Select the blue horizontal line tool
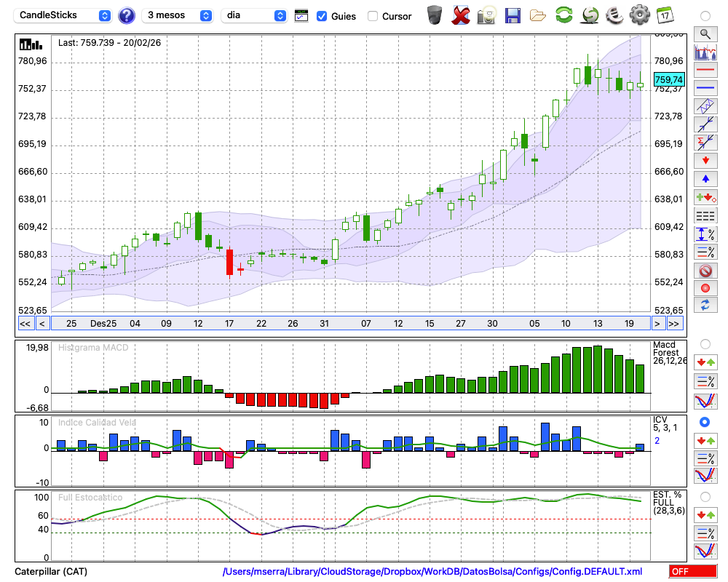The width and height of the screenshot is (728, 582). tap(705, 89)
